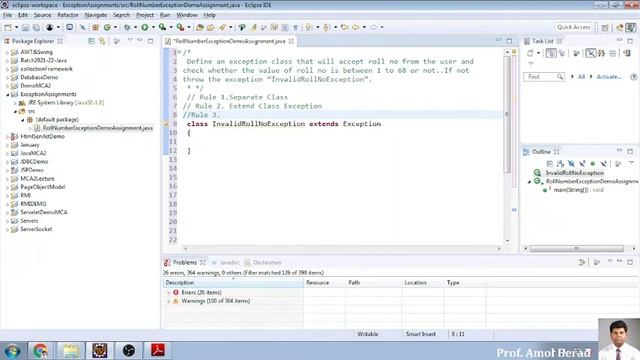640x360 pixels.
Task: Sort by Location column header
Action: pos(422,282)
